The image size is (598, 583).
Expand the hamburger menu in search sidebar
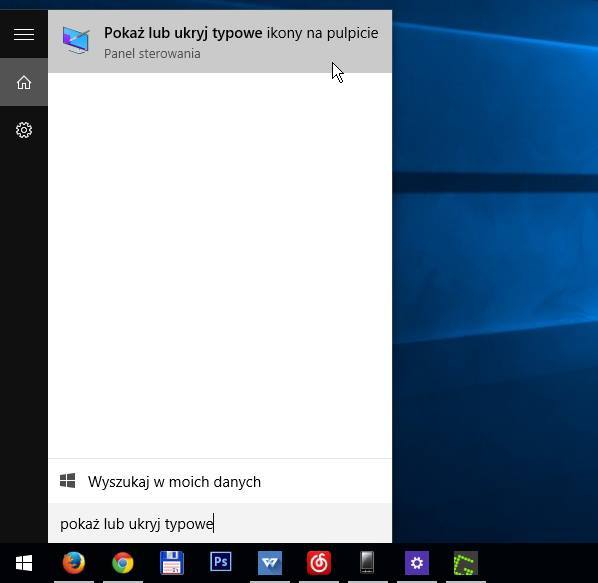tap(24, 34)
